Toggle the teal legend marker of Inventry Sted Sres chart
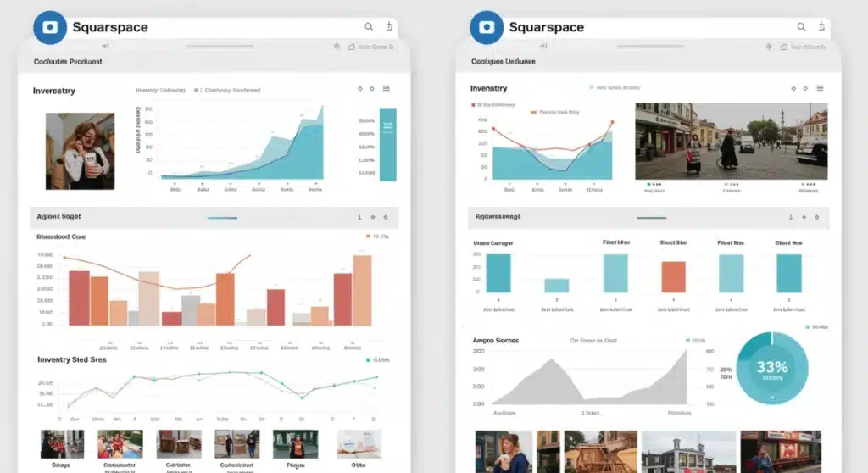 (x=368, y=360)
